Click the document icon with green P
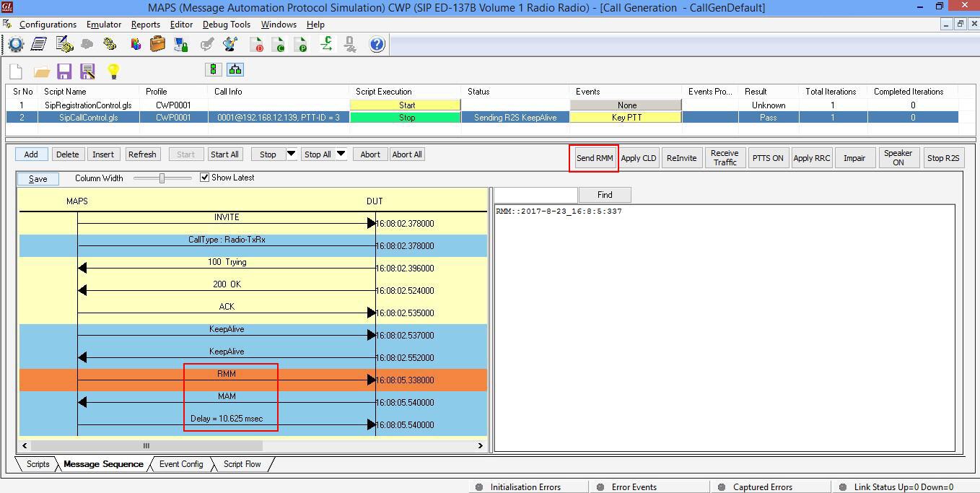The image size is (980, 493). click(301, 45)
